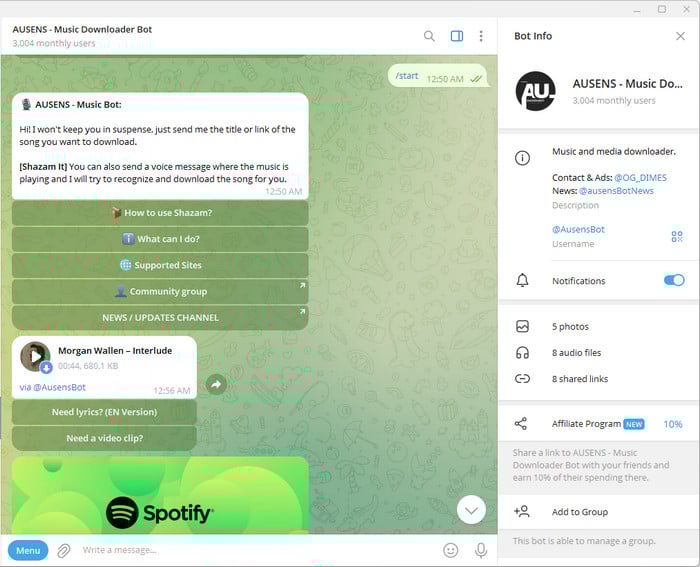Close the Bot Info panel
This screenshot has height=567, width=700.
pos(680,36)
